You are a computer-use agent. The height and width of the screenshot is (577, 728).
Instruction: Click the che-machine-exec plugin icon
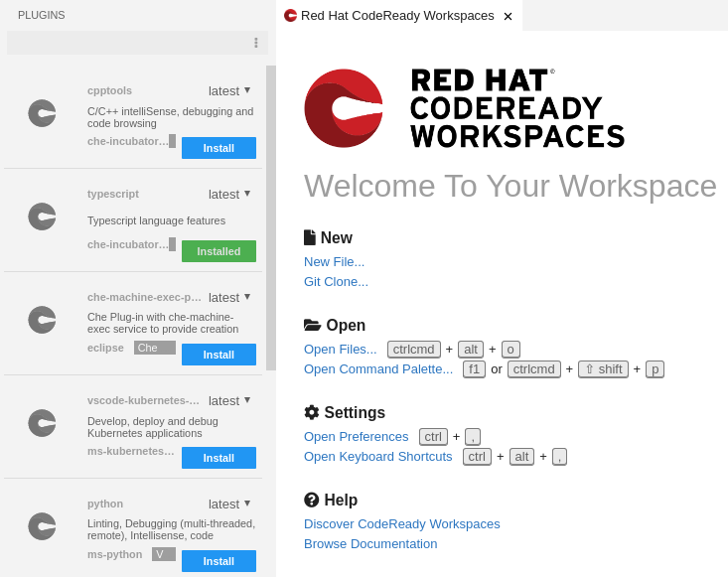[42, 320]
